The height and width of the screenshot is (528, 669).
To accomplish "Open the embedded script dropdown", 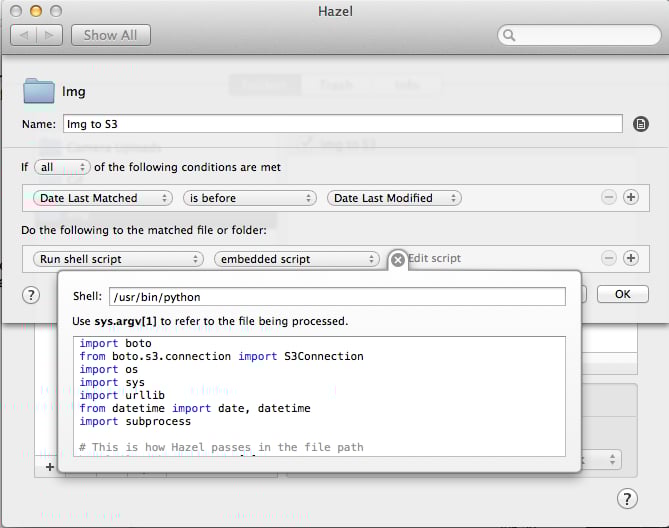I will click(297, 259).
